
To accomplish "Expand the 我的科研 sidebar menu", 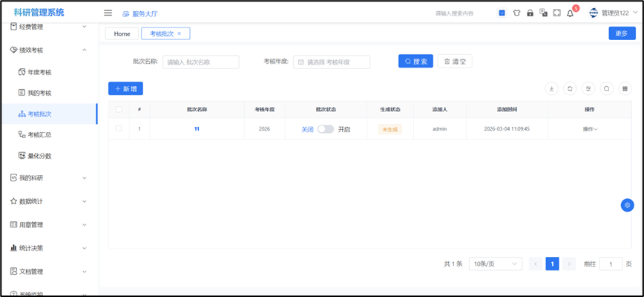I will [x=49, y=178].
